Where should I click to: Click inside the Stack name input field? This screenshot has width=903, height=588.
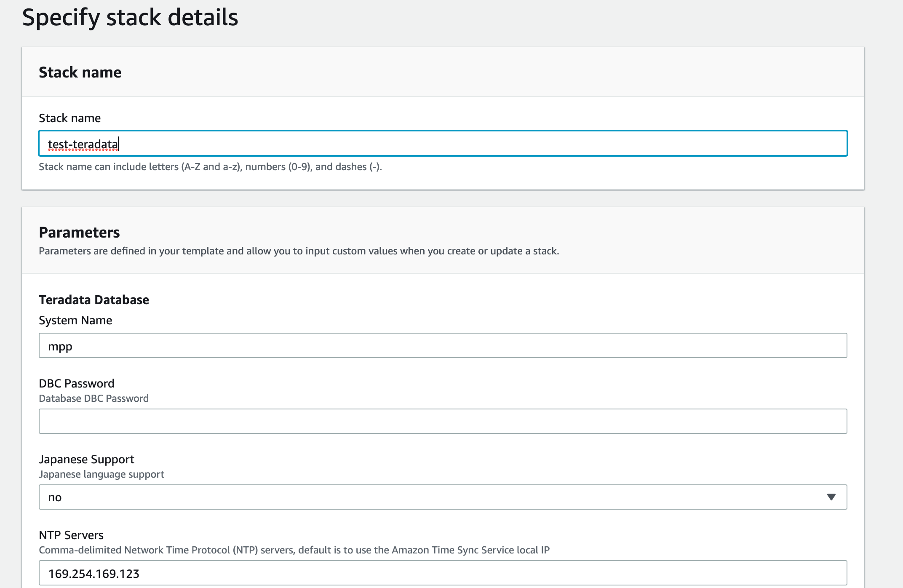[x=442, y=143]
